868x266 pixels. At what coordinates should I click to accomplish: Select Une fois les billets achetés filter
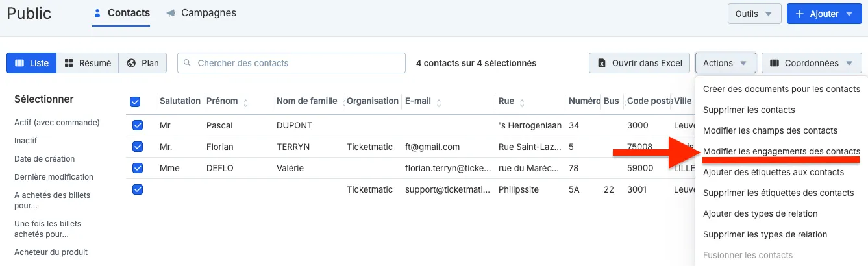point(48,228)
